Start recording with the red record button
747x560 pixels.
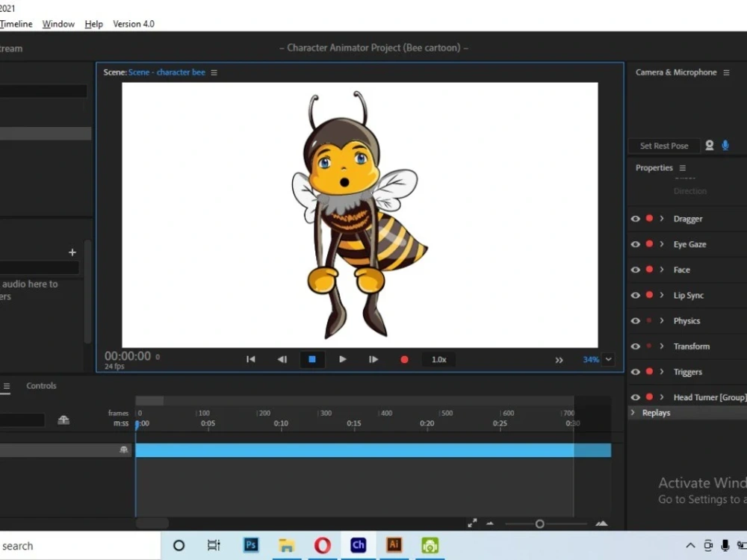click(404, 360)
